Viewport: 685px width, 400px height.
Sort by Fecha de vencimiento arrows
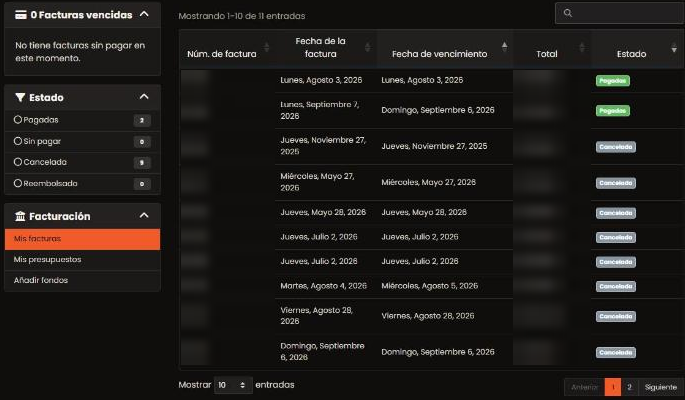click(505, 47)
